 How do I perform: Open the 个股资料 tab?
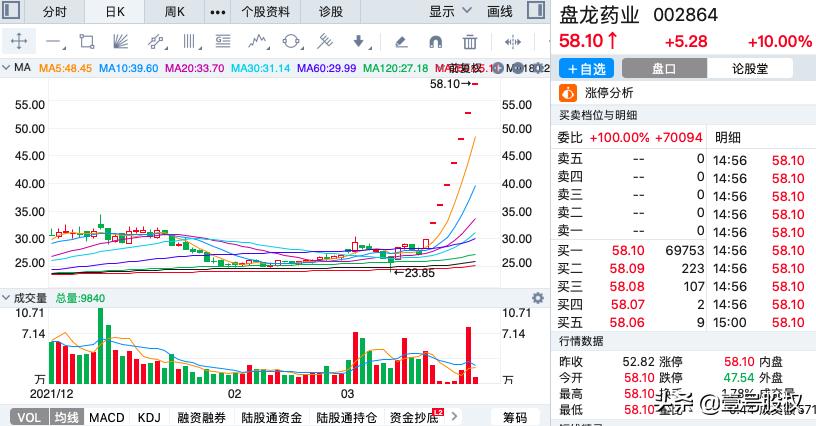(265, 11)
